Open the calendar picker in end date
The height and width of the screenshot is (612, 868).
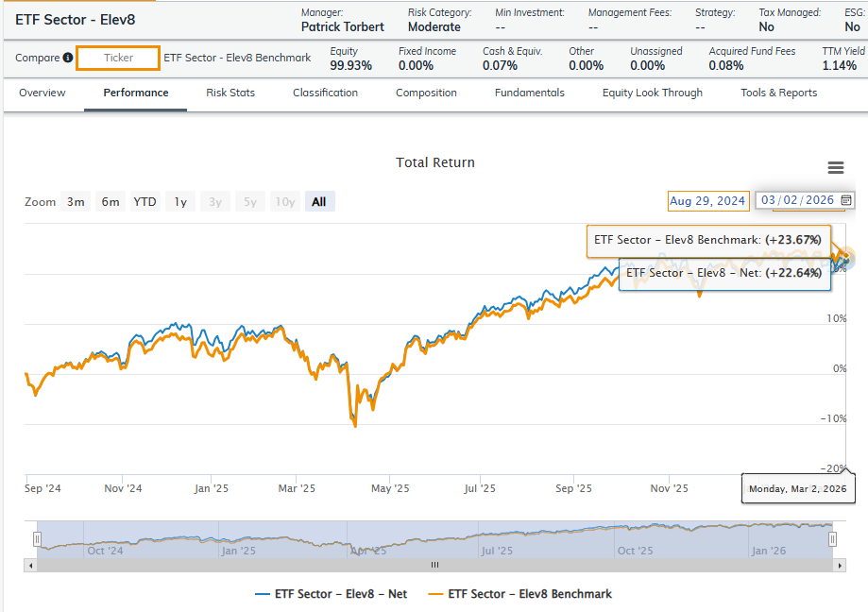[846, 200]
